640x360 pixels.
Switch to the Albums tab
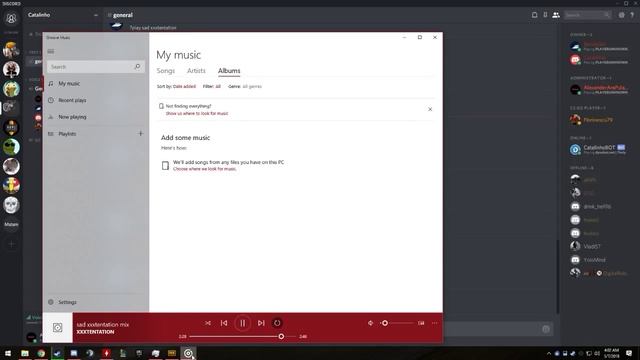coord(229,71)
